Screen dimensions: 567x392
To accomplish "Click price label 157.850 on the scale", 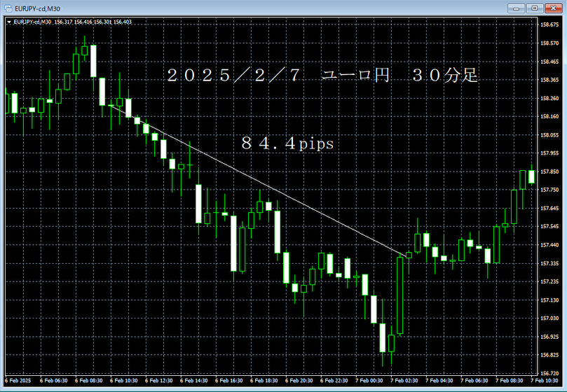I will 549,171.
